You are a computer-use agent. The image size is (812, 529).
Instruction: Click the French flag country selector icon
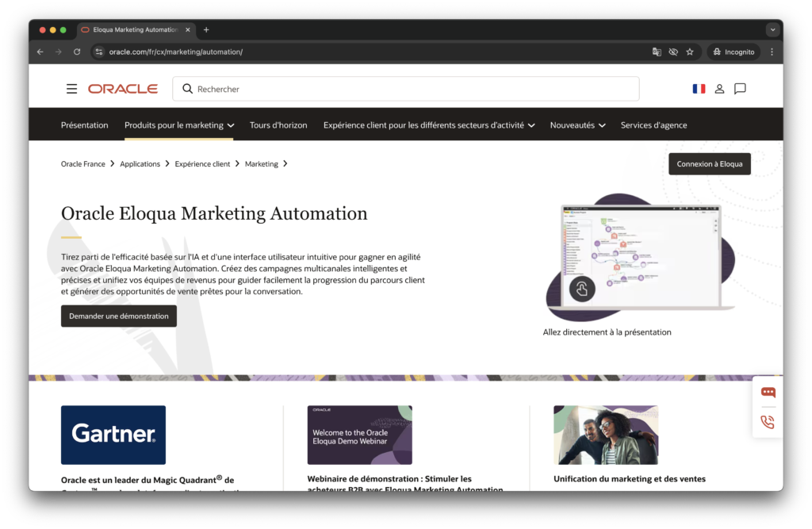pyautogui.click(x=699, y=89)
